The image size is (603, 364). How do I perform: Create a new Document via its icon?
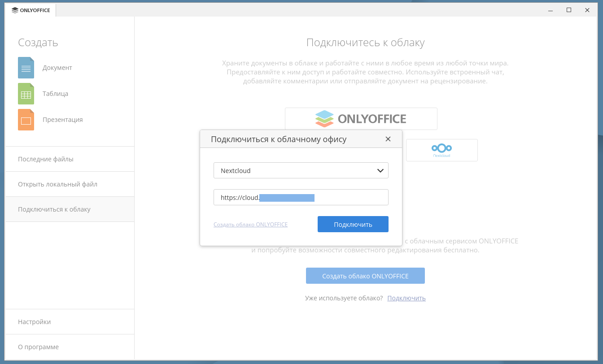(26, 68)
